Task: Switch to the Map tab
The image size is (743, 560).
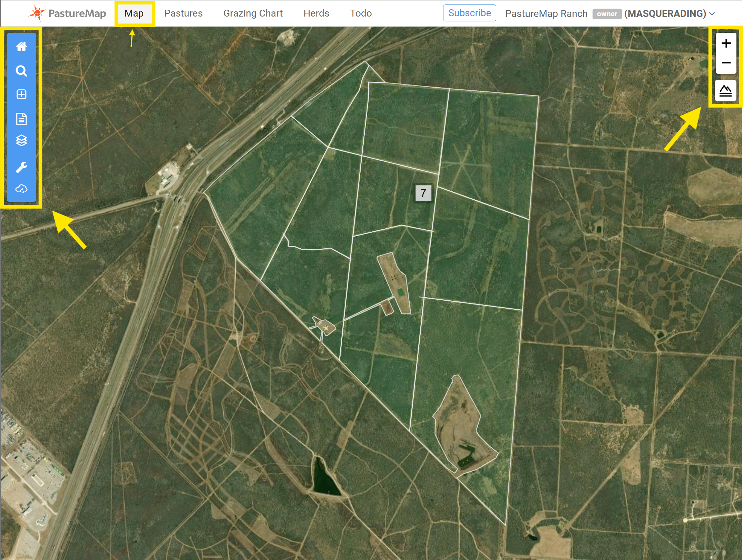Action: pyautogui.click(x=134, y=13)
